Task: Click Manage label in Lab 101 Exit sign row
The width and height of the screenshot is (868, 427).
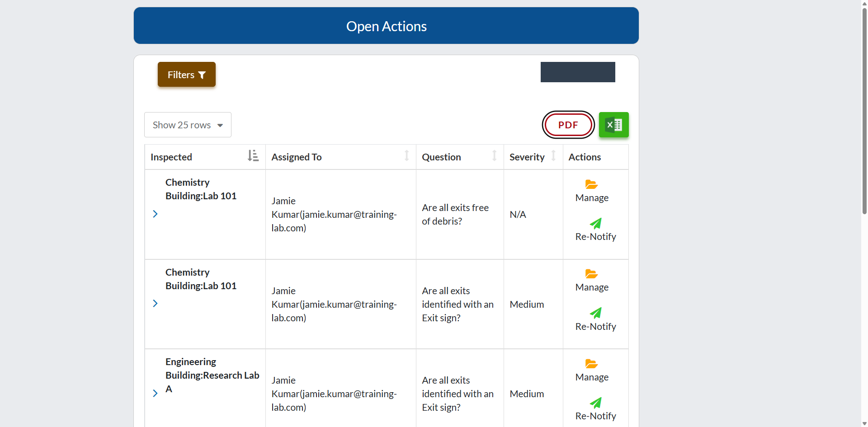Action: click(x=592, y=287)
